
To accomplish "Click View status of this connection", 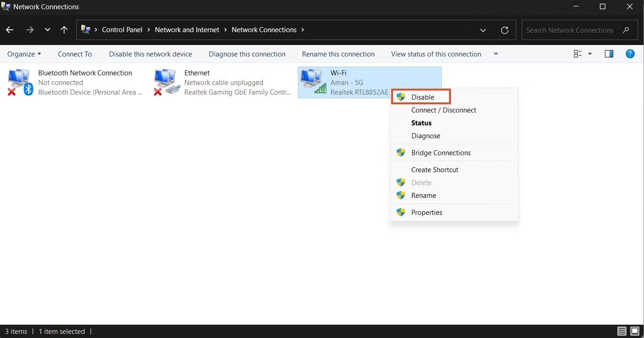I will pyautogui.click(x=436, y=54).
